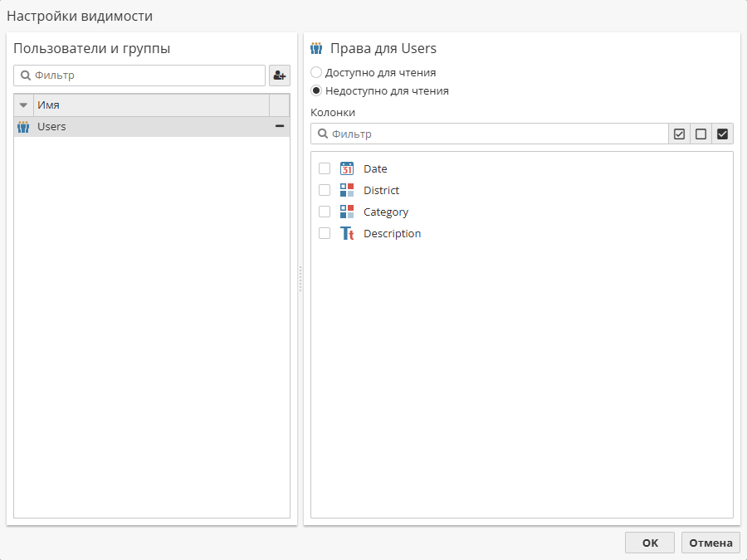Image resolution: width=747 pixels, height=560 pixels.
Task: Click the District column type icon
Action: (347, 190)
